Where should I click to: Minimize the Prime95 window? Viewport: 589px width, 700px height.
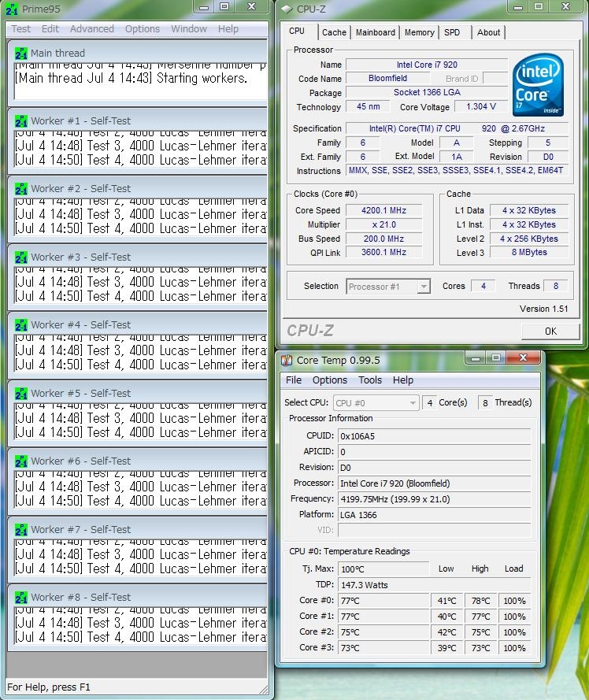click(204, 7)
